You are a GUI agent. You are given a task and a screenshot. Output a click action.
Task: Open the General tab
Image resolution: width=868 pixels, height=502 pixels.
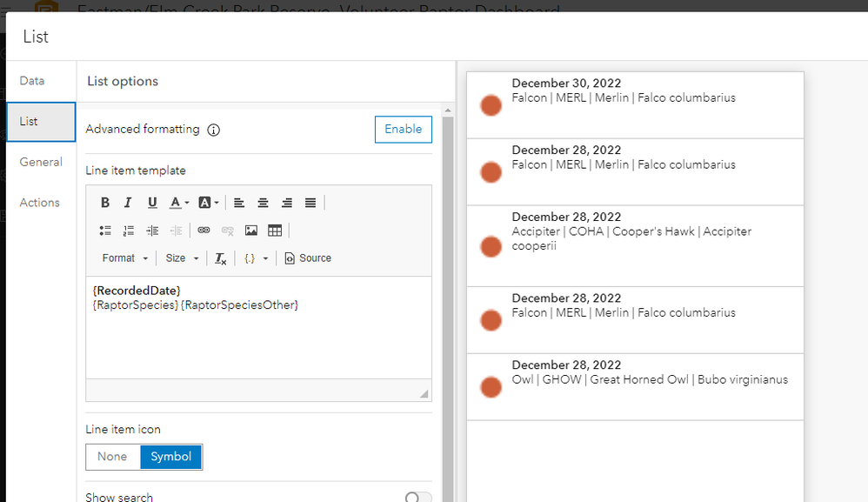(x=41, y=162)
